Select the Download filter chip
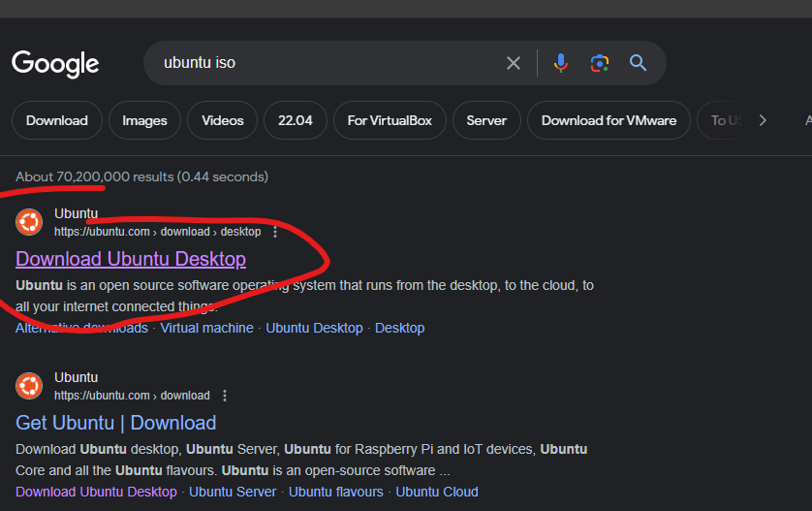Screen dimensions: 812x511 point(57,120)
